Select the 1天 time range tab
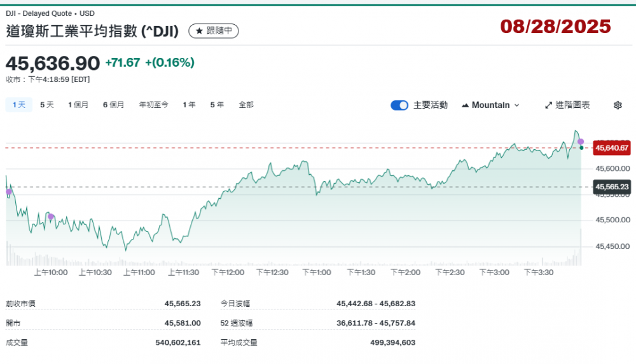The width and height of the screenshot is (636, 364). tap(18, 105)
